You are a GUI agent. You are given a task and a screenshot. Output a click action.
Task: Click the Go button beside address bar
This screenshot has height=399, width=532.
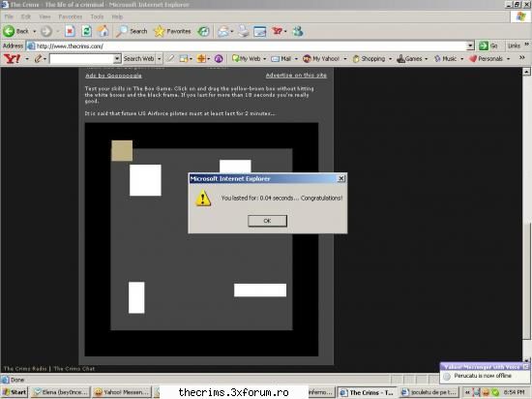coord(488,46)
